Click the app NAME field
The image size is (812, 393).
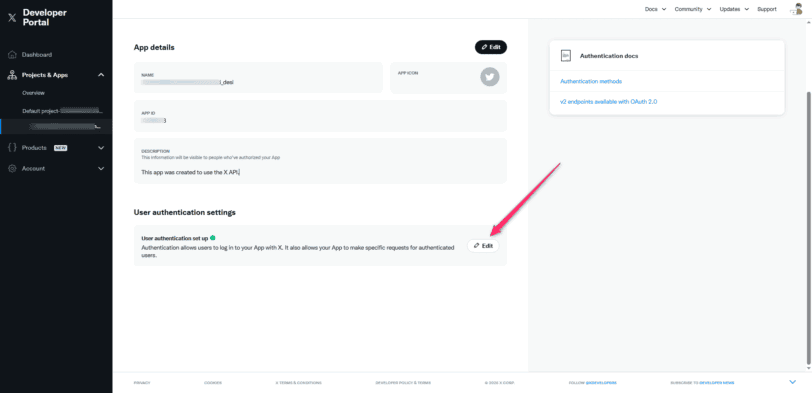tap(258, 78)
